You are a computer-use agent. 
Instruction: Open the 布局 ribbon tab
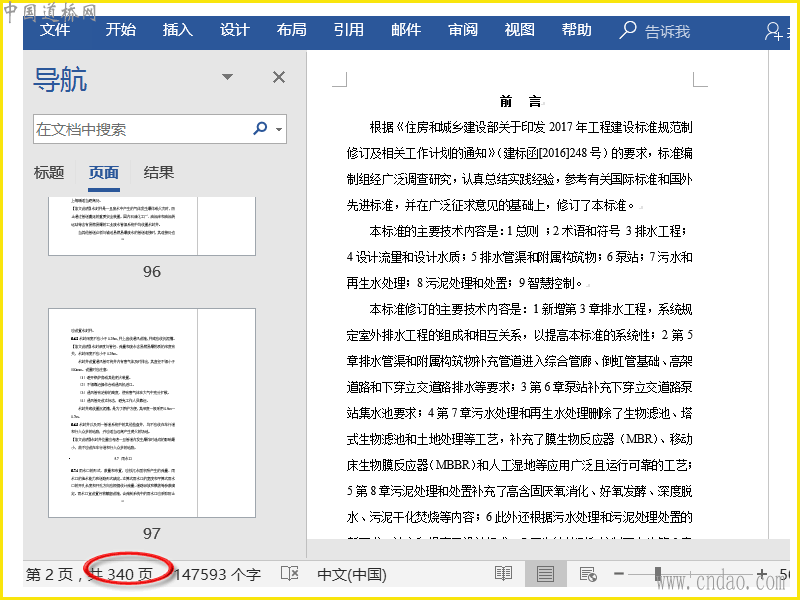(x=292, y=30)
